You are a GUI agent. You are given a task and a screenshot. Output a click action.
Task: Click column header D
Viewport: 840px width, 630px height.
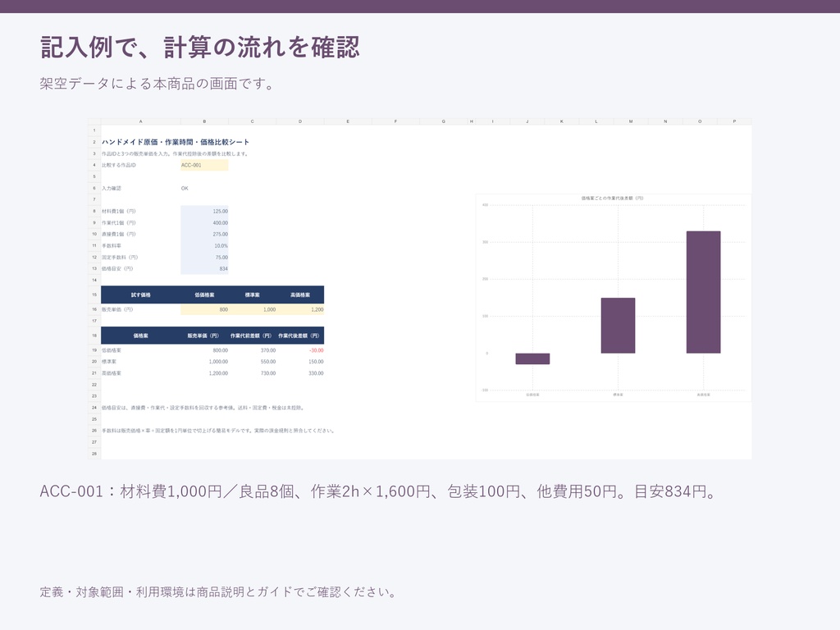pyautogui.click(x=300, y=121)
